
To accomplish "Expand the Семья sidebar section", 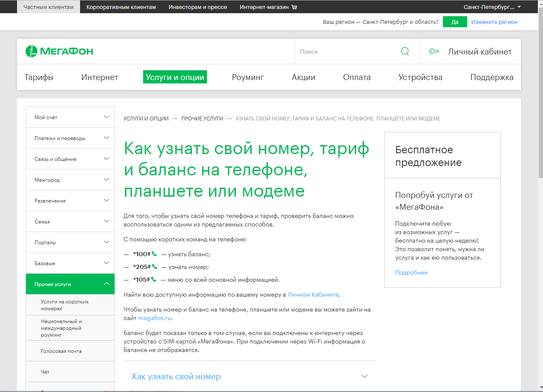I will coord(70,221).
